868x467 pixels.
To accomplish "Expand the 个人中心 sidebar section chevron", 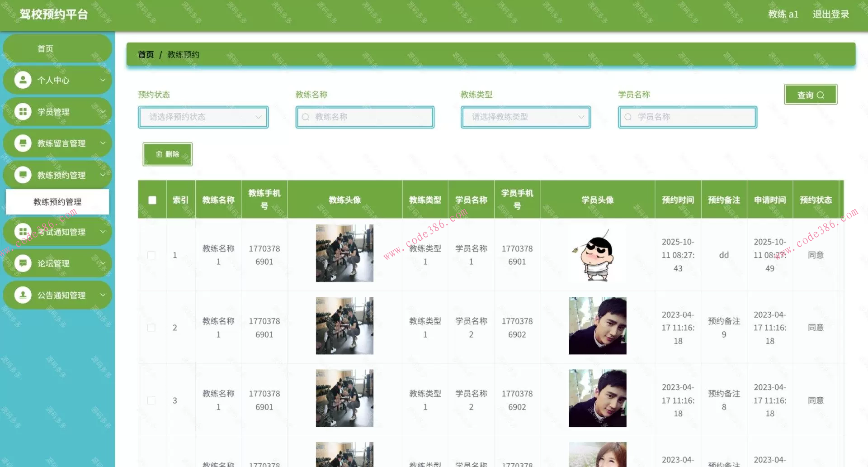I will (x=102, y=80).
